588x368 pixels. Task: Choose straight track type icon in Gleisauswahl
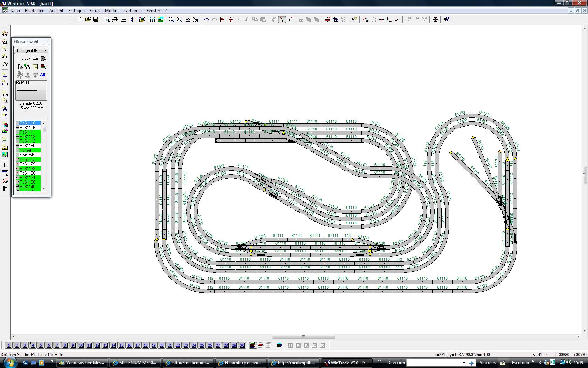(20, 59)
